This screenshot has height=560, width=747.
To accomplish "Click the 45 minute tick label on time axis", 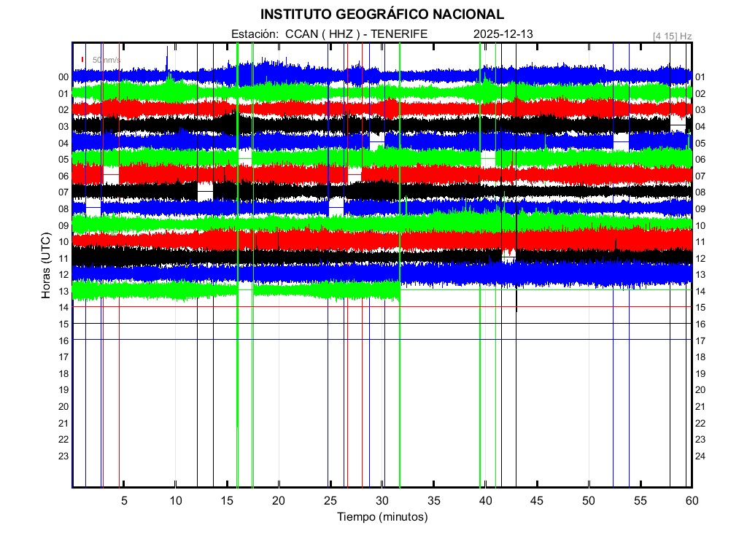I will [x=537, y=500].
